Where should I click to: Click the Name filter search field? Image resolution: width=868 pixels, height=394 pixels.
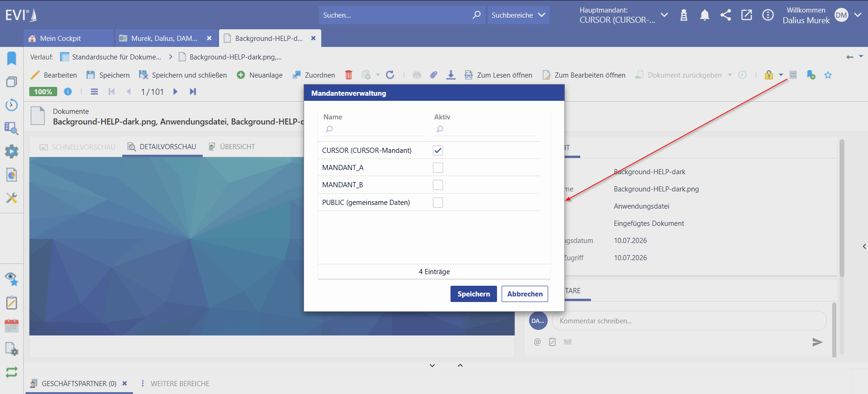tap(374, 129)
